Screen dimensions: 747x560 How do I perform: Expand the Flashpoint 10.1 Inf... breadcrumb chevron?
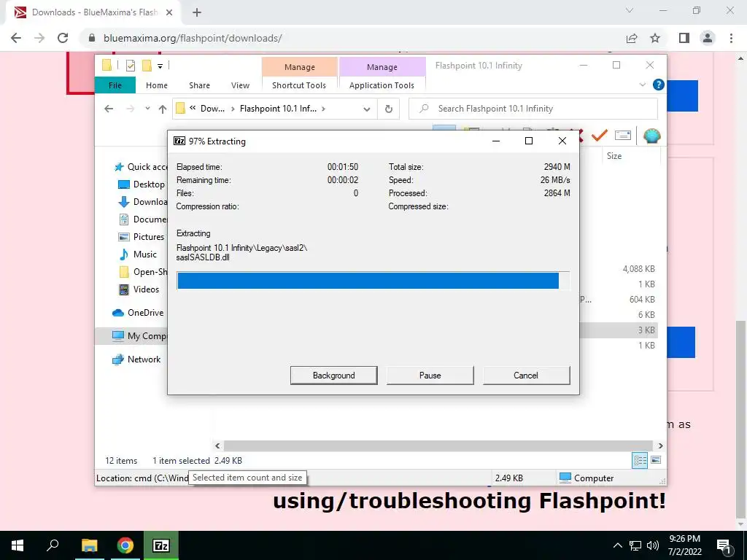[x=323, y=109]
